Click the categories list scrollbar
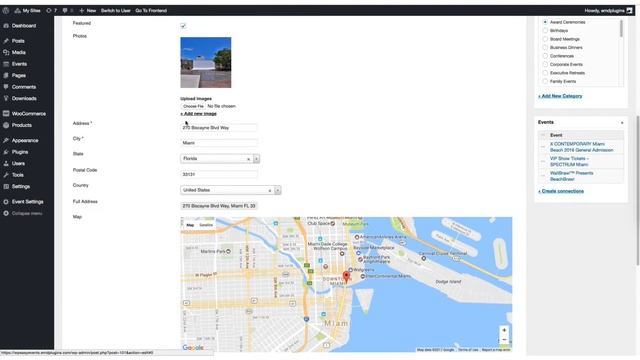This screenshot has height=360, width=640. (621, 29)
